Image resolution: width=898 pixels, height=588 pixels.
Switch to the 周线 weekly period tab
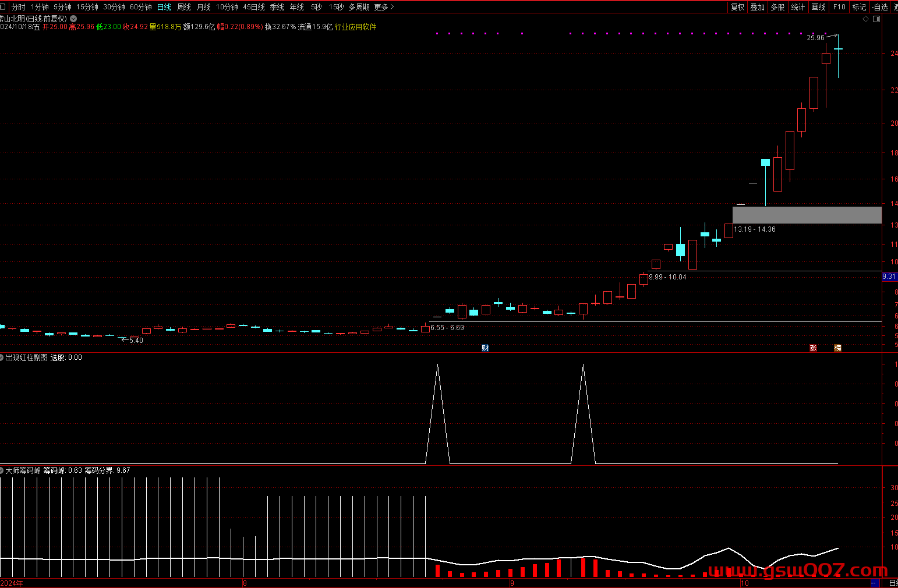184,7
